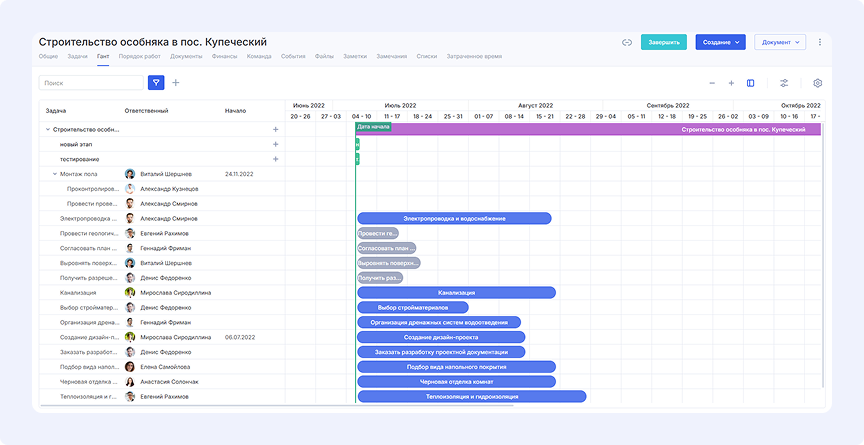Open the gear settings icon
The width and height of the screenshot is (864, 445).
point(817,83)
